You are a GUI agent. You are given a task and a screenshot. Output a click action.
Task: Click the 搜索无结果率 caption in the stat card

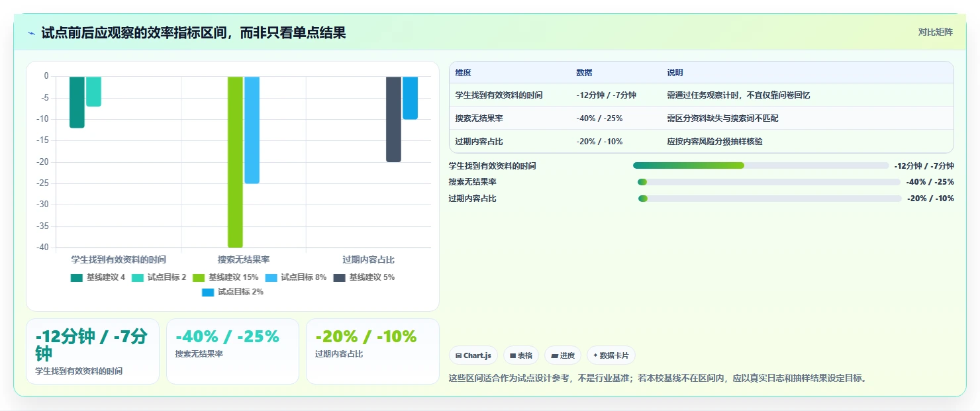pyautogui.click(x=199, y=354)
